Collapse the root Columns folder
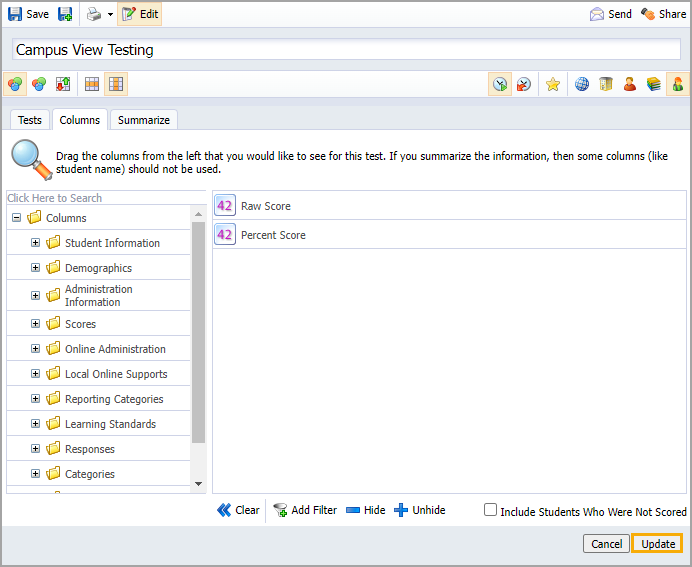This screenshot has height=567, width=692. (16, 218)
